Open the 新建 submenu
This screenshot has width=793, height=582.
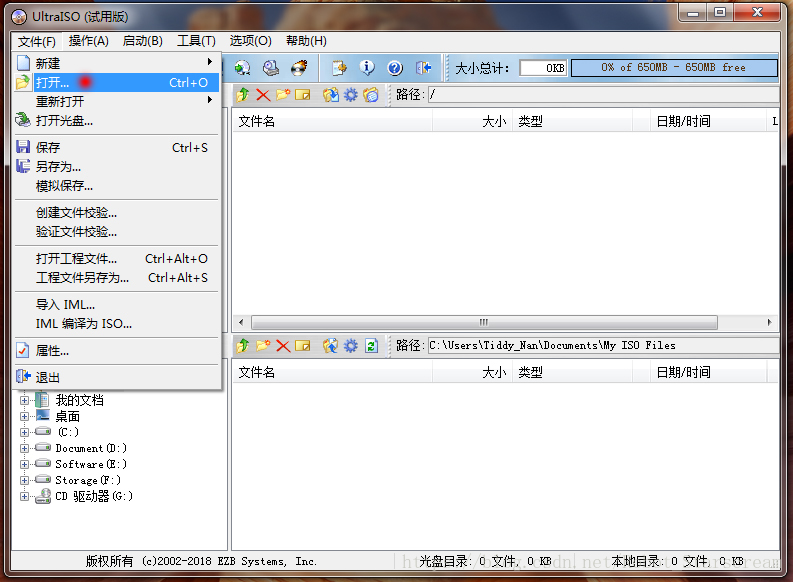(x=117, y=63)
